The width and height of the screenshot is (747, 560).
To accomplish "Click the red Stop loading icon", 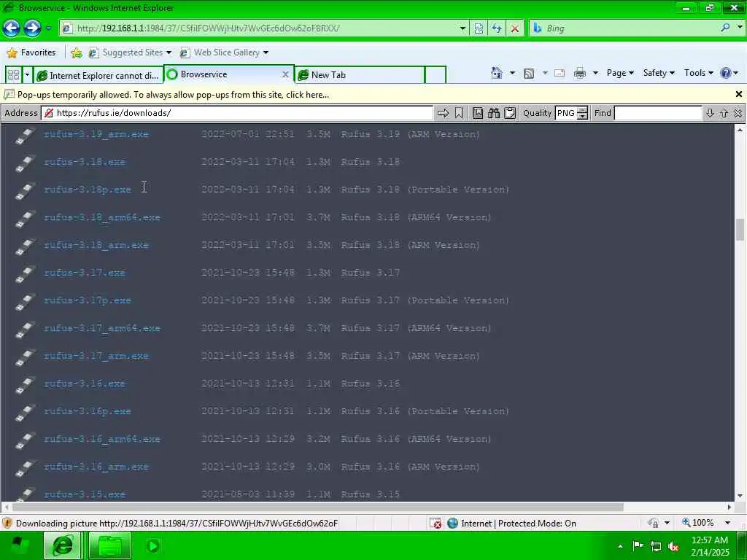I will coord(515,28).
